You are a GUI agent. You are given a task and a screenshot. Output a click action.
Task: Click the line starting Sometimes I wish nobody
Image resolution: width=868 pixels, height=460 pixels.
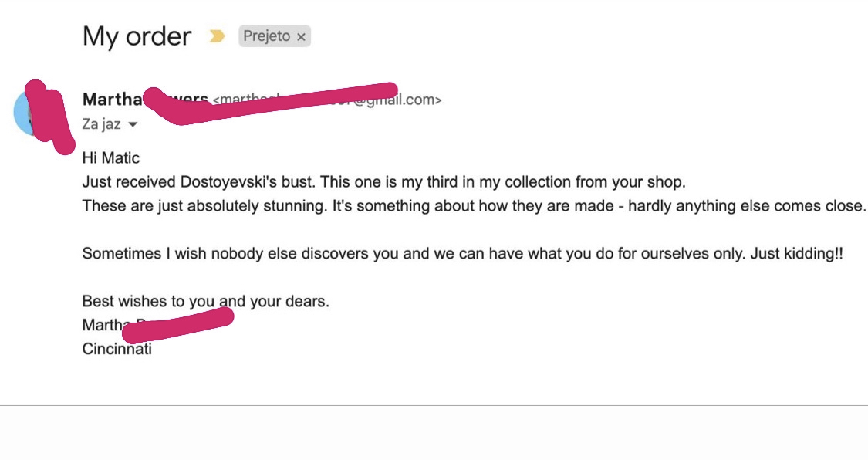click(462, 253)
